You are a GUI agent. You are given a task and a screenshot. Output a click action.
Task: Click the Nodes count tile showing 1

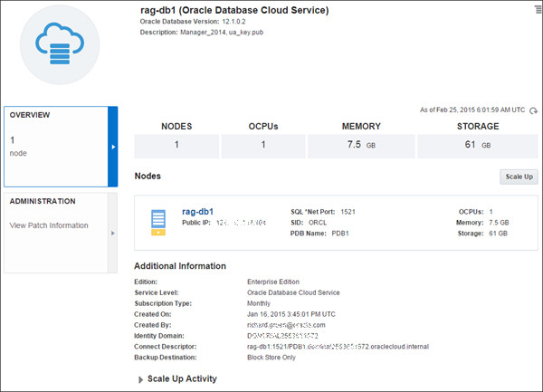click(176, 145)
